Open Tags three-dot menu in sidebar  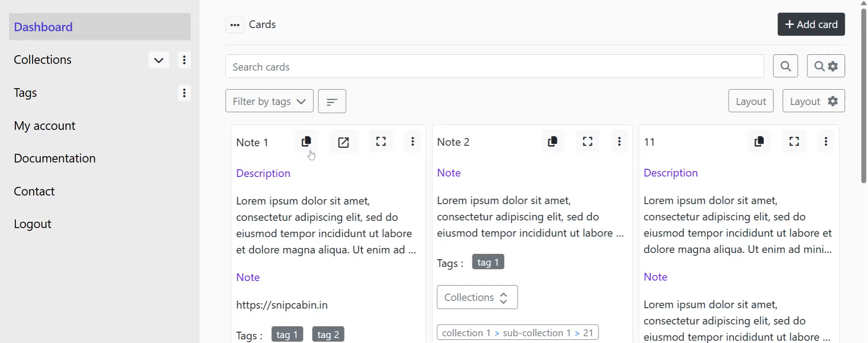(184, 93)
